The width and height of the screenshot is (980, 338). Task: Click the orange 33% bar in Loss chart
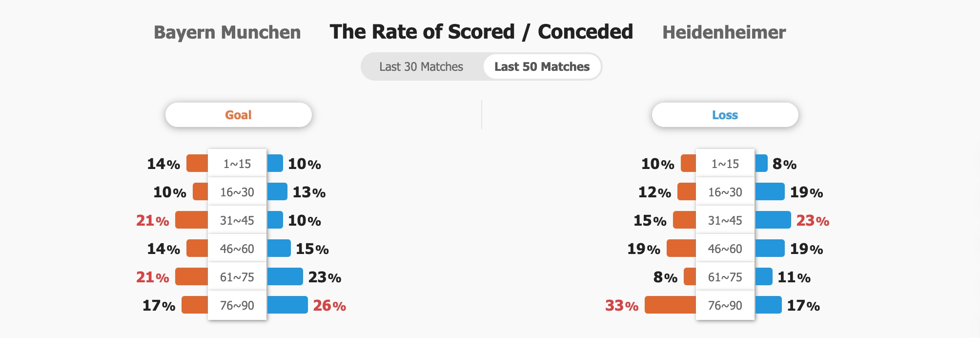(670, 305)
